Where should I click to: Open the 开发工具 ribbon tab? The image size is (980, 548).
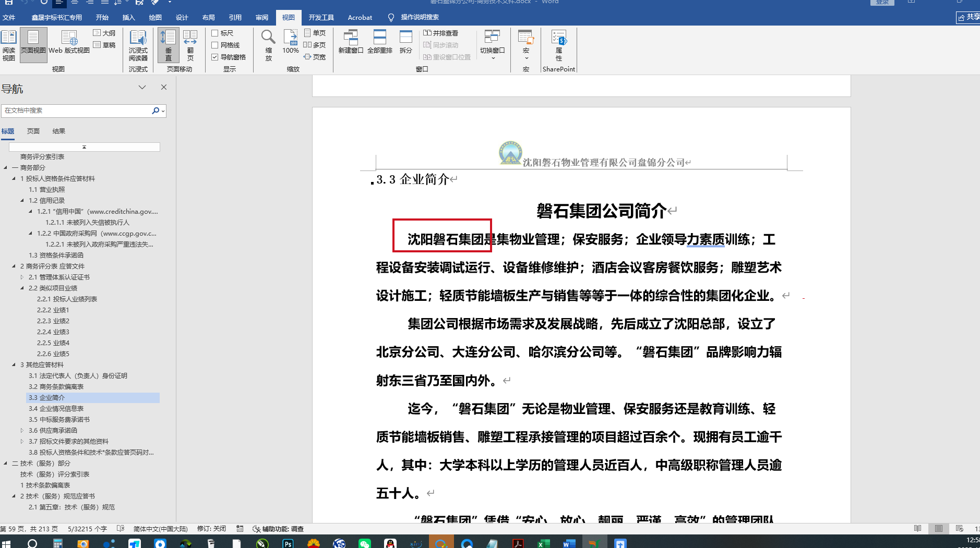click(321, 17)
